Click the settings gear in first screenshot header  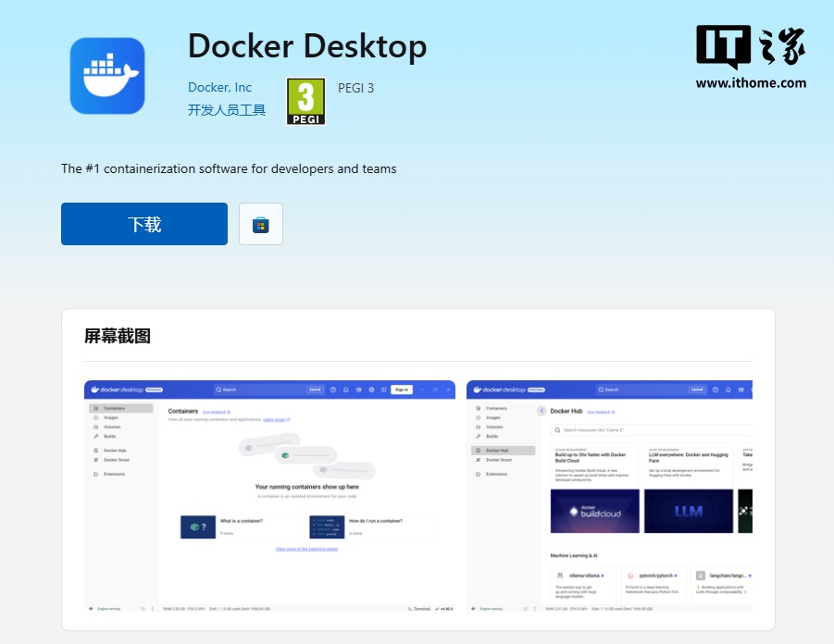tap(371, 390)
